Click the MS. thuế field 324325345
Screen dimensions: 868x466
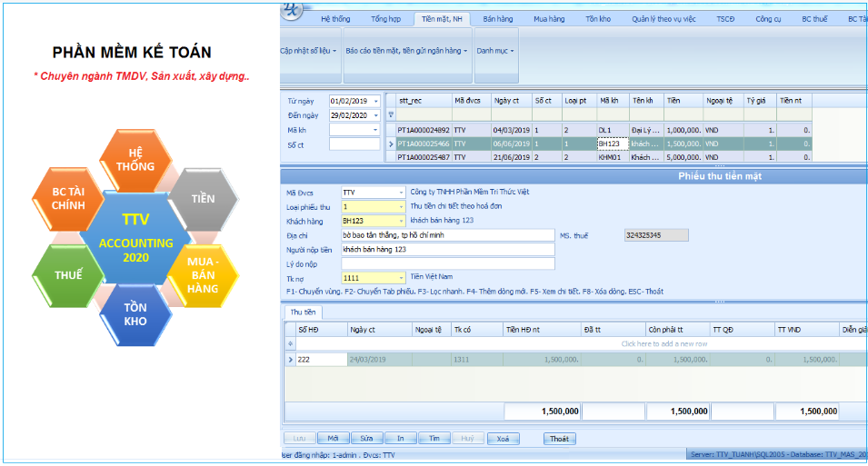(x=656, y=235)
